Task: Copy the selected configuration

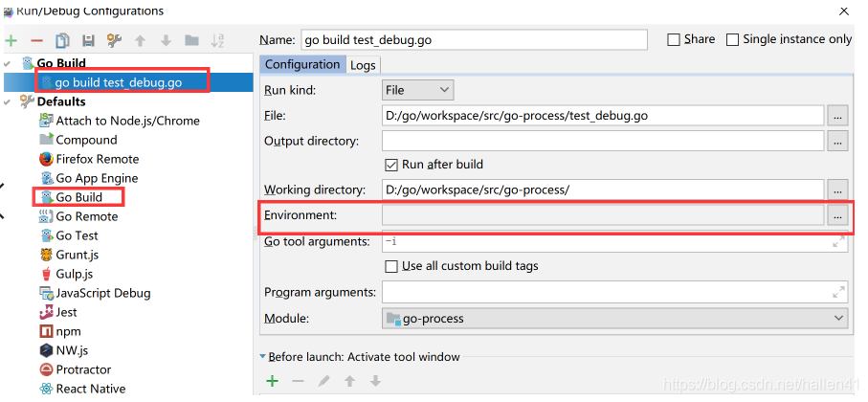Action: coord(62,40)
